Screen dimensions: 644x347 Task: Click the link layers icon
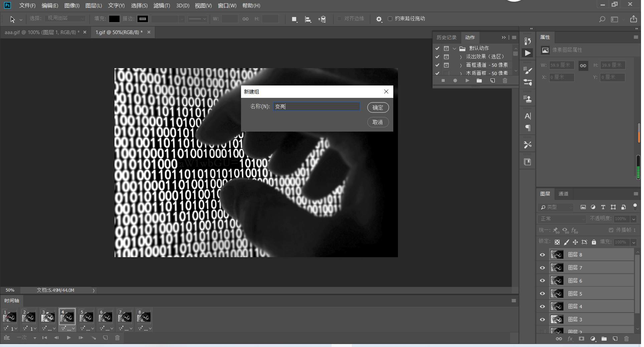(559, 339)
